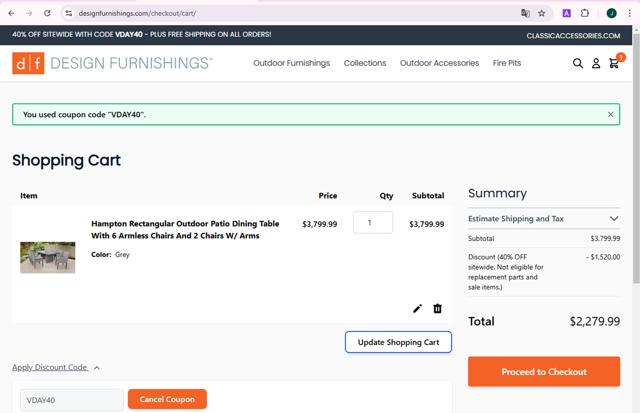Click the browser forward arrow

pyautogui.click(x=29, y=13)
